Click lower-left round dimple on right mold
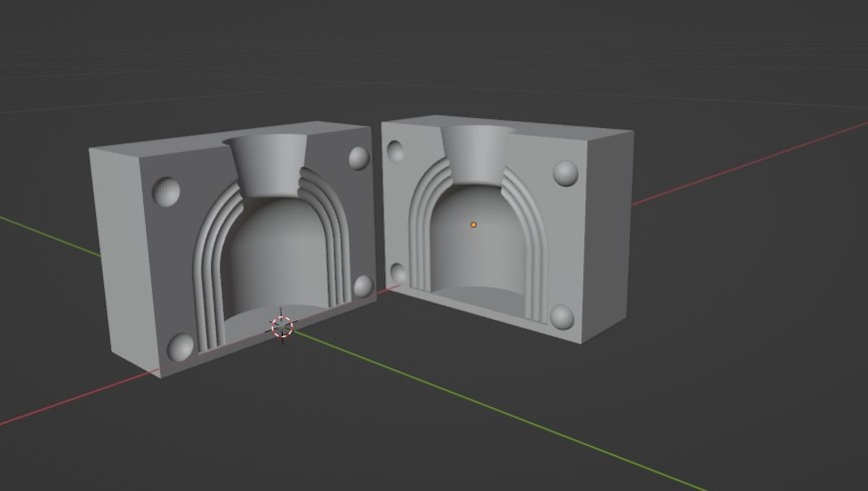The width and height of the screenshot is (868, 491). [399, 274]
